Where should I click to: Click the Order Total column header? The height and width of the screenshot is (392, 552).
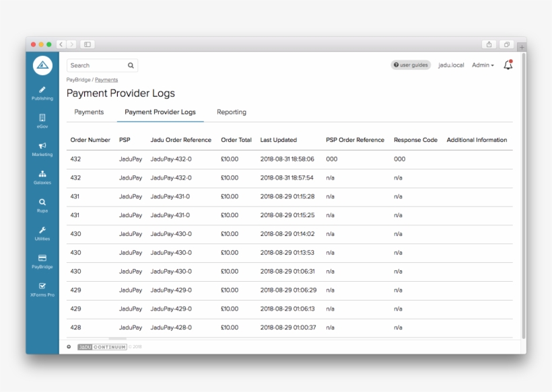(236, 140)
